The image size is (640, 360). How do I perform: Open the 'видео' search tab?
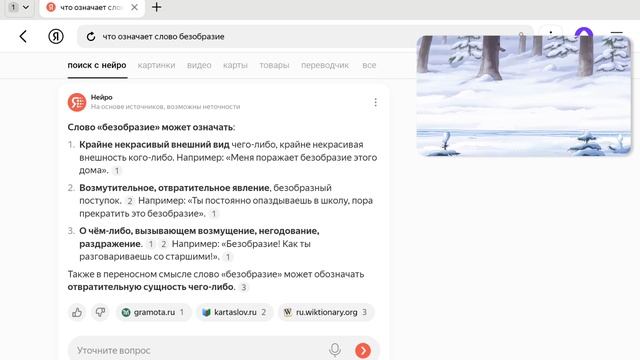(x=199, y=65)
